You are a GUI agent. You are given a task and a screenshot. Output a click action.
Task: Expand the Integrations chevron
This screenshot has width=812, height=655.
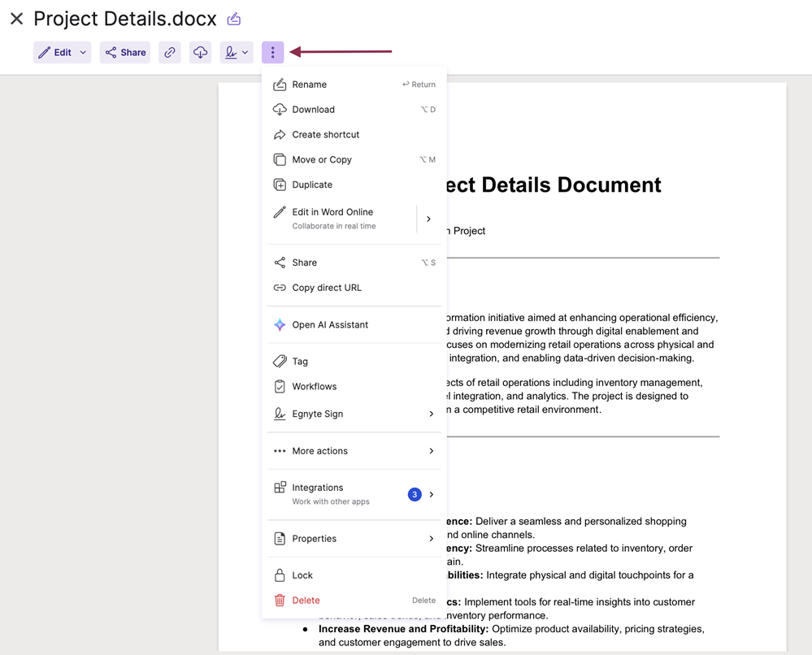432,494
